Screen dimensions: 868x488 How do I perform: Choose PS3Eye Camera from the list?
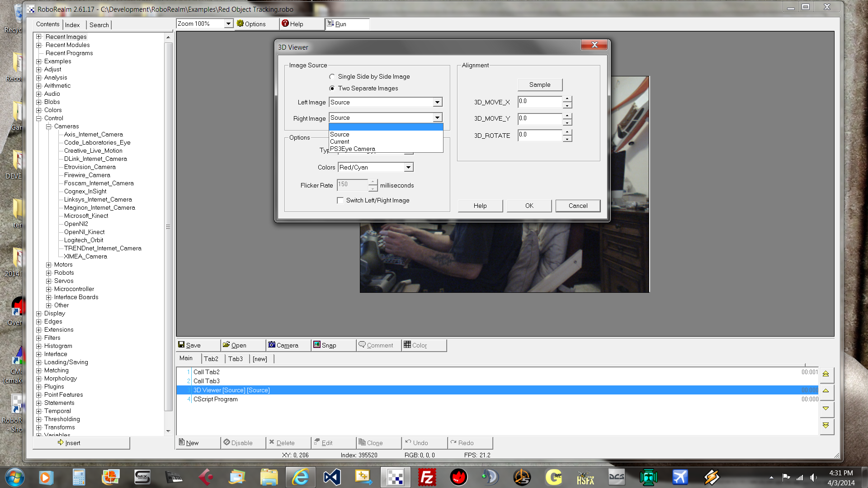pos(353,149)
